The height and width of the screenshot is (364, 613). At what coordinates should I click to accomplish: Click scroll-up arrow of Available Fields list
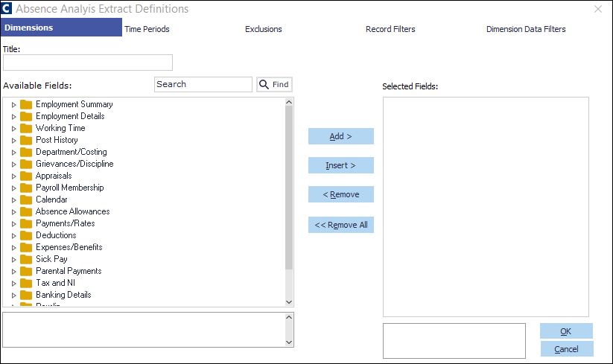click(x=289, y=102)
